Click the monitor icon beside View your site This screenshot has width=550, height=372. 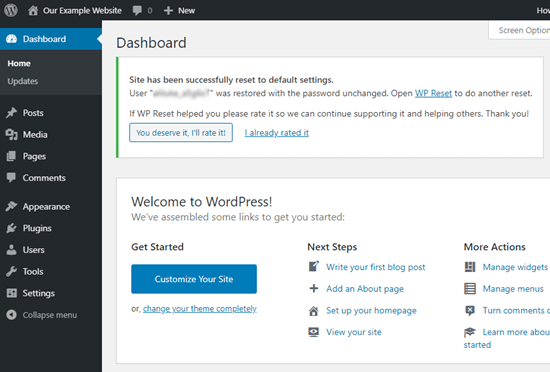click(314, 332)
